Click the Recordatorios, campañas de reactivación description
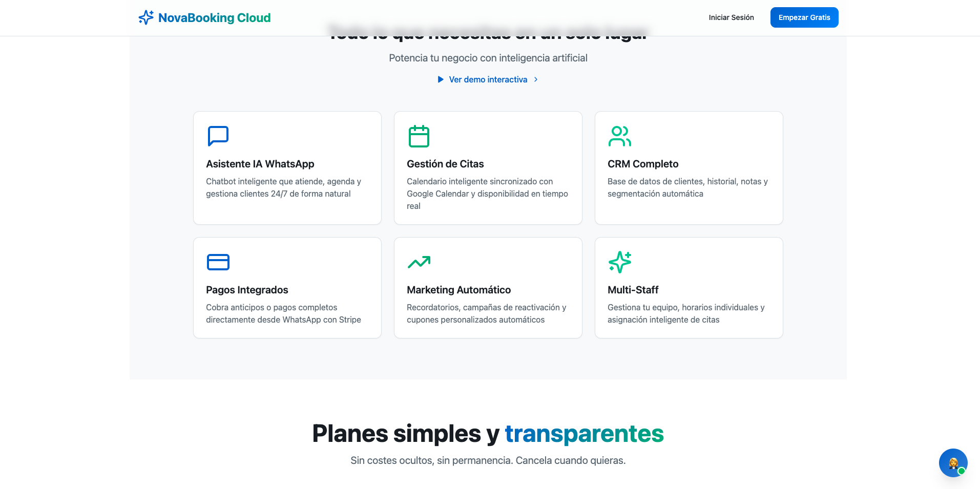 pos(486,313)
